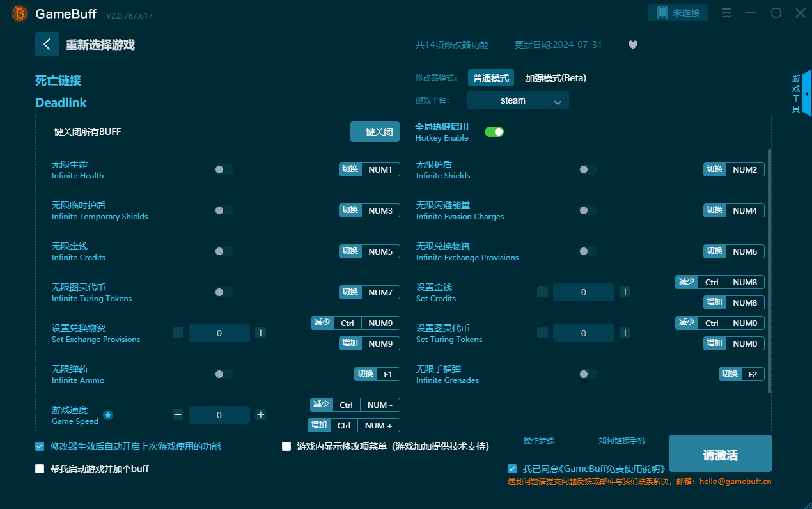812x509 pixels.
Task: Enable Infinite Ammo toggle
Action: click(224, 374)
